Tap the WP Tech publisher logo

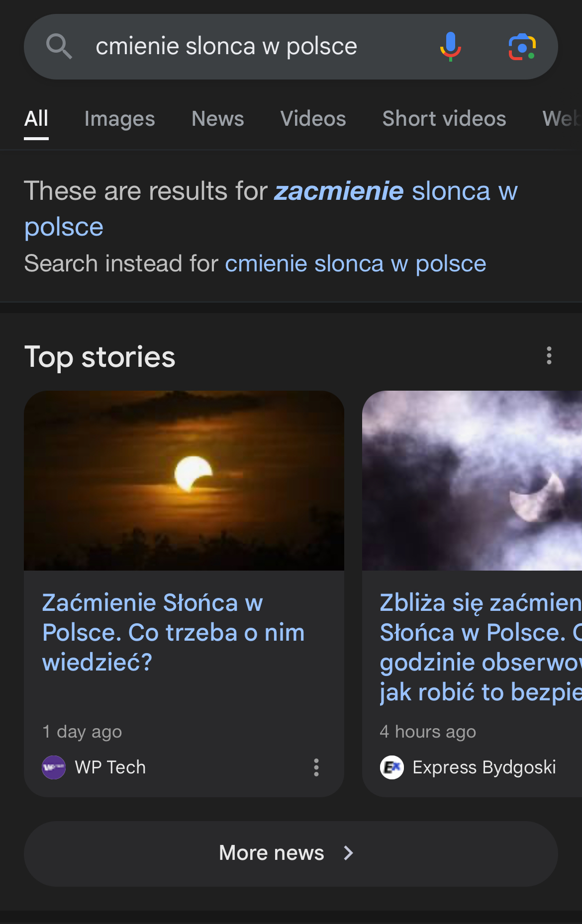pyautogui.click(x=54, y=767)
